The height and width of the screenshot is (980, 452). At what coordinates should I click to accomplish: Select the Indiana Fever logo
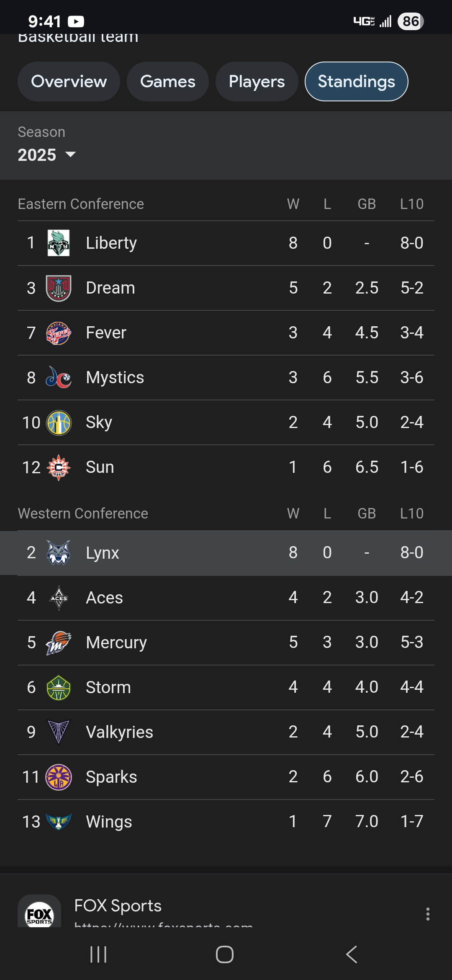tap(59, 333)
